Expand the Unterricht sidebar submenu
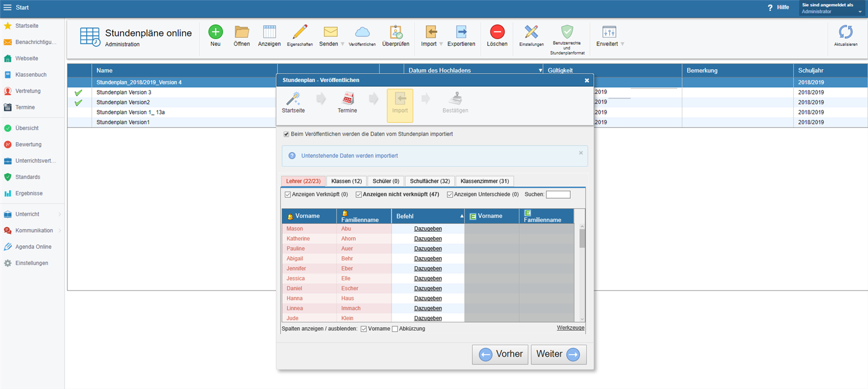Screen dimensions: 868x389 point(59,215)
